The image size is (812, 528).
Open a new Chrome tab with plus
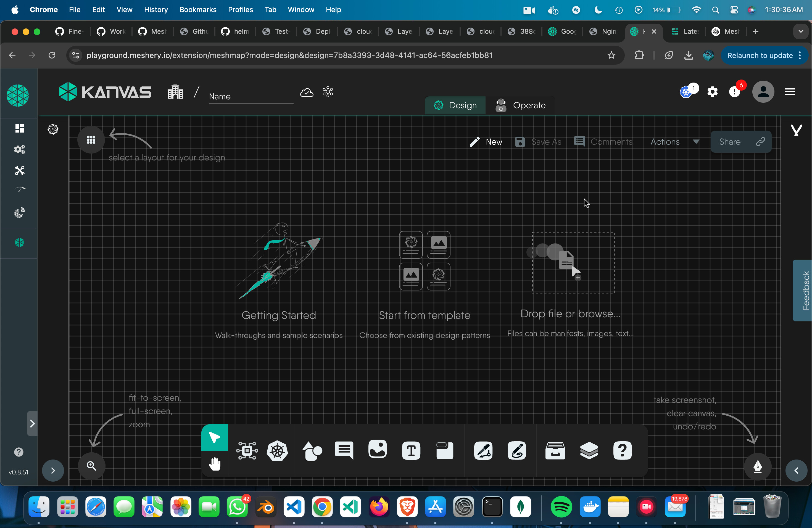[755, 32]
